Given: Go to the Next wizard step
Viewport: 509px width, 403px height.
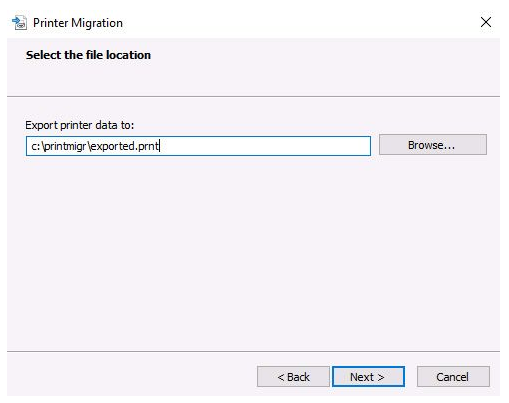Looking at the screenshot, I should coord(368,377).
